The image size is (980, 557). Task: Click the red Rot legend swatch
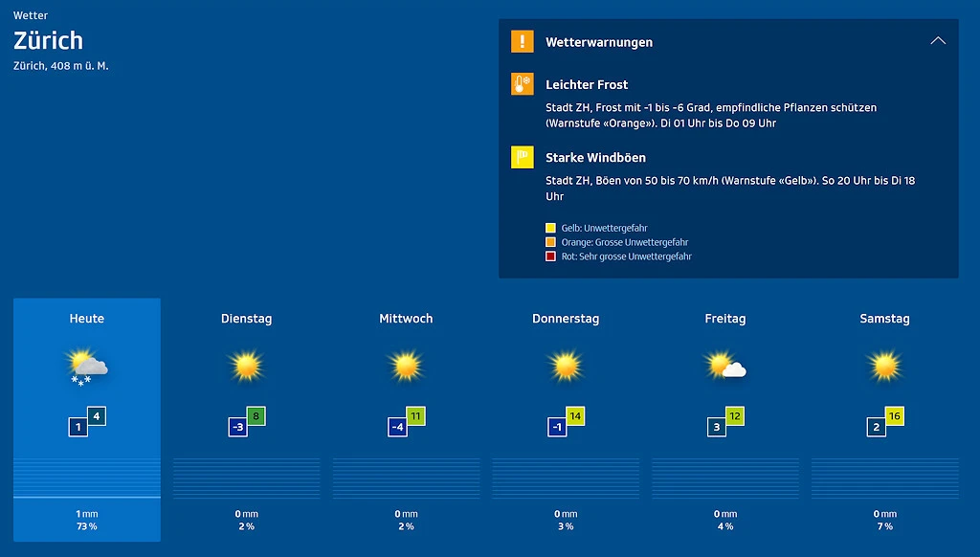[x=550, y=256]
